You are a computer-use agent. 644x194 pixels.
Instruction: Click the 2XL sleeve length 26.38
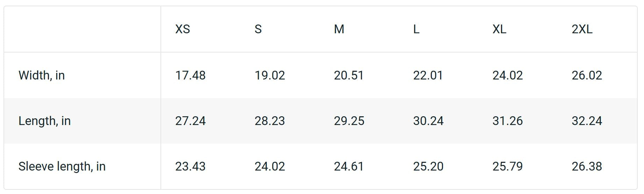[587, 166]
